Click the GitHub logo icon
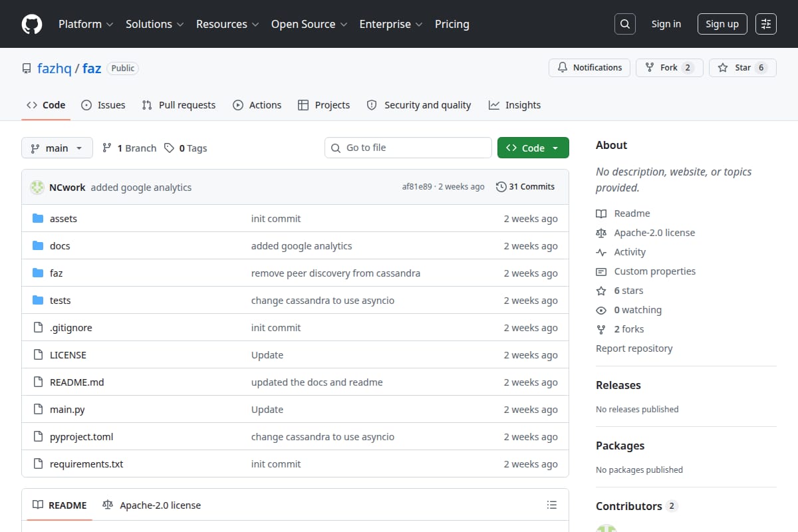This screenshot has width=798, height=532. 32,24
